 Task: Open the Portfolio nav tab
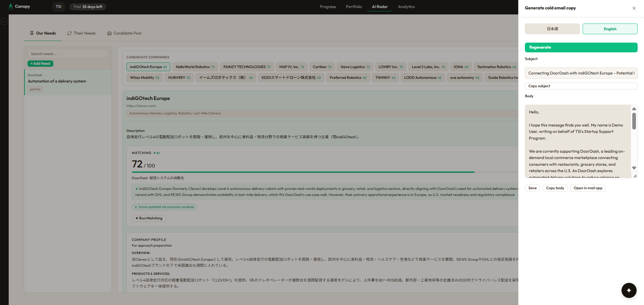(x=354, y=7)
